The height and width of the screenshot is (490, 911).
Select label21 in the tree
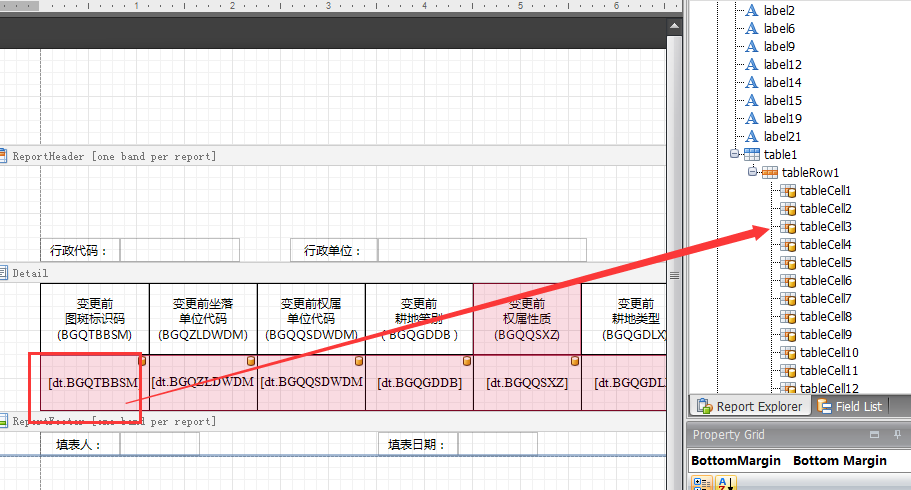783,137
